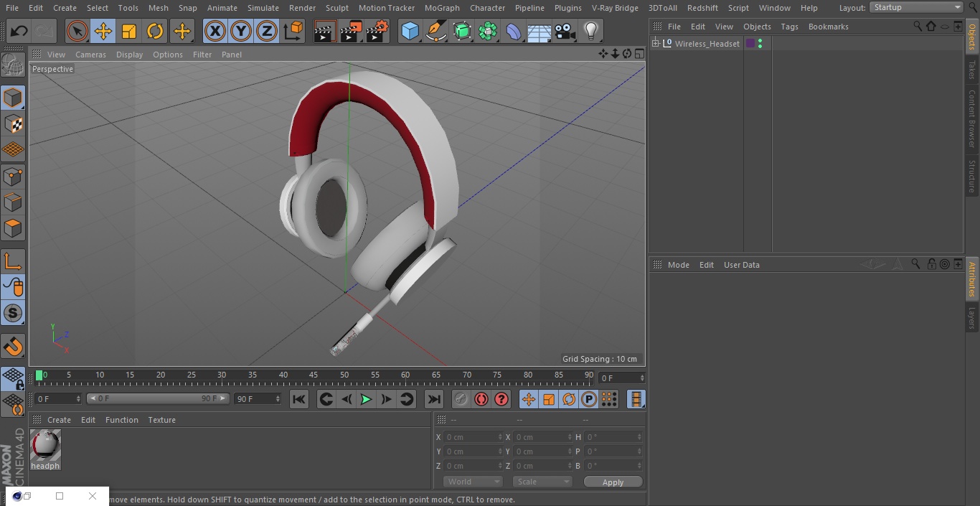Jump to end of animation
This screenshot has width=980, height=506.
pos(434,399)
